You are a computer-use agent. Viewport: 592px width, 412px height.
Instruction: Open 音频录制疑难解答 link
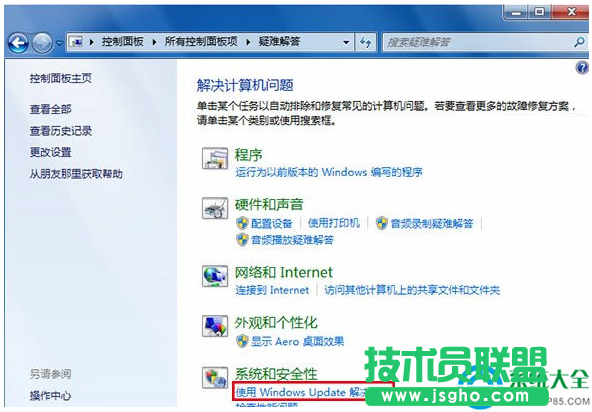432,224
